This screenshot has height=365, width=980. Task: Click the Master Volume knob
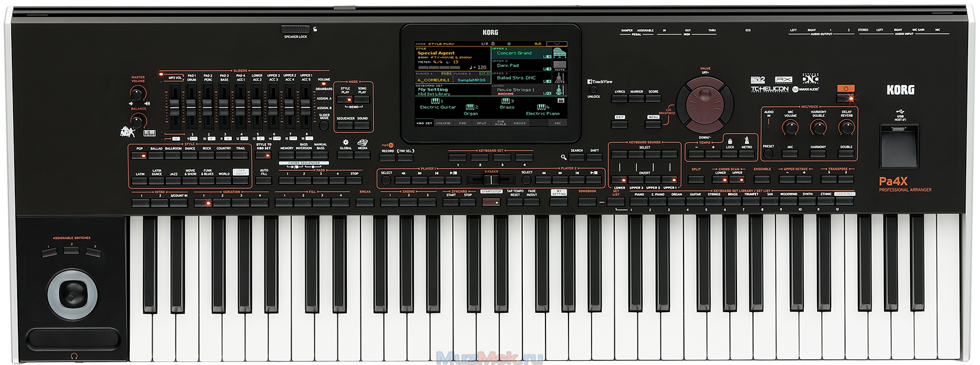point(137,93)
